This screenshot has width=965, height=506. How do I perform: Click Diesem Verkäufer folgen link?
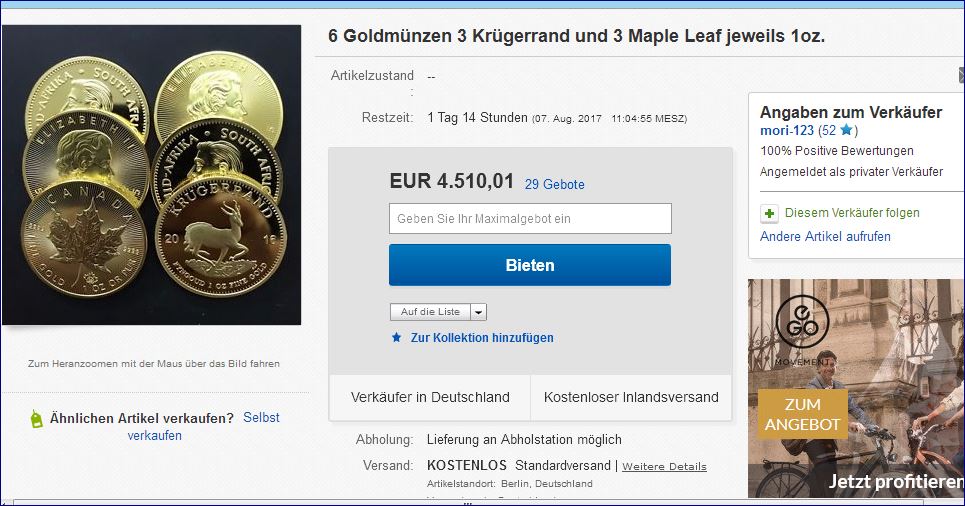tap(852, 213)
